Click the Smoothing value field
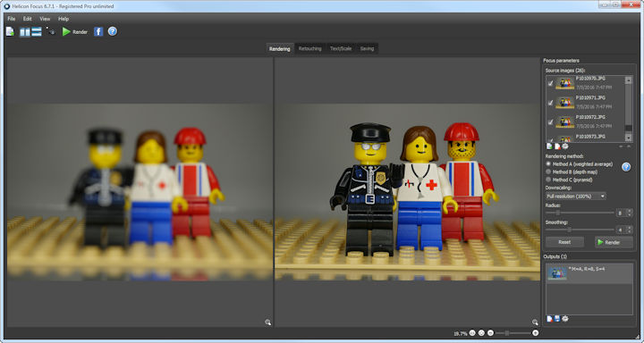Screen dimensions: 644x343 (621, 230)
